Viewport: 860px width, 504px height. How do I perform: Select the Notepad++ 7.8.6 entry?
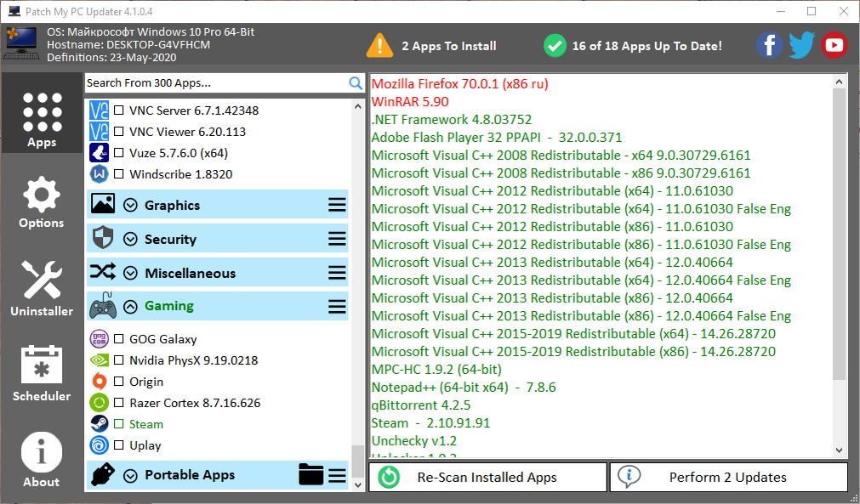(x=464, y=388)
